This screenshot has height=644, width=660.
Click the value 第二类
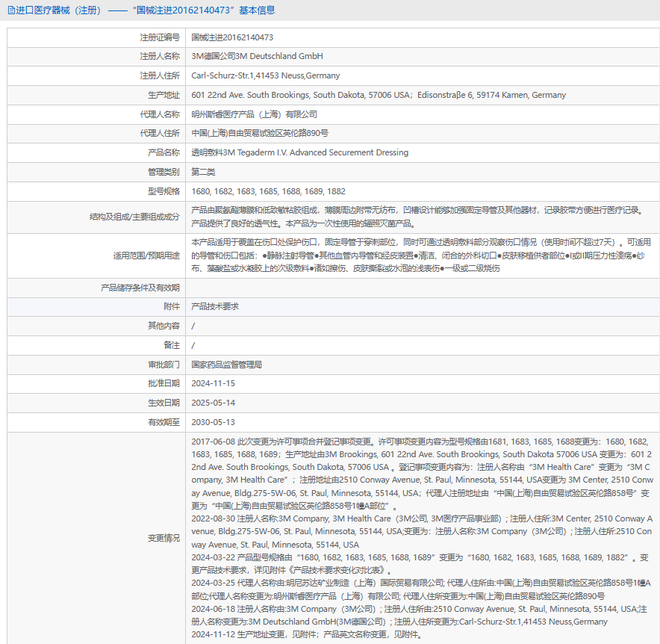click(x=203, y=172)
